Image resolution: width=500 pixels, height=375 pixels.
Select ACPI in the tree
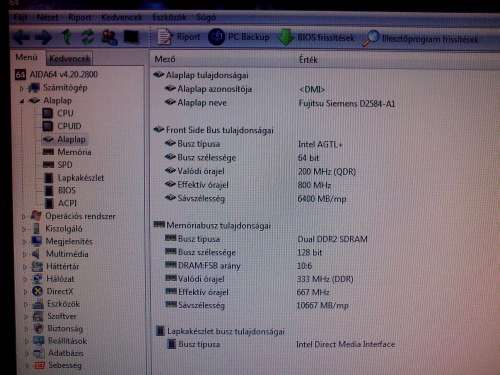click(67, 203)
